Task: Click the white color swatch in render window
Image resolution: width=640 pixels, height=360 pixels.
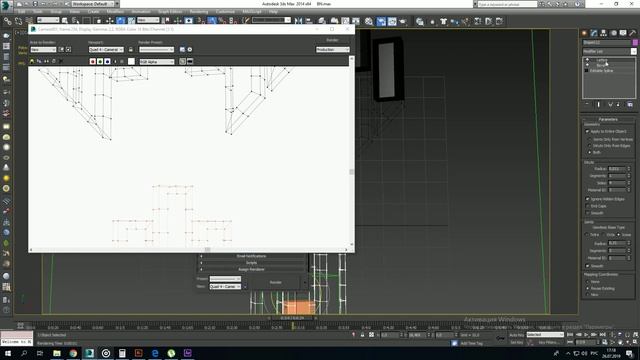Action: [131, 61]
